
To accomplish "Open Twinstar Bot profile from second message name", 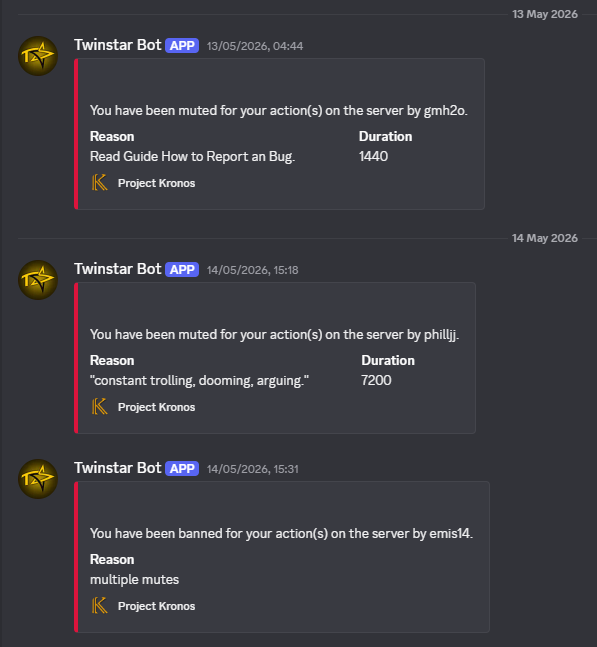I will (118, 269).
